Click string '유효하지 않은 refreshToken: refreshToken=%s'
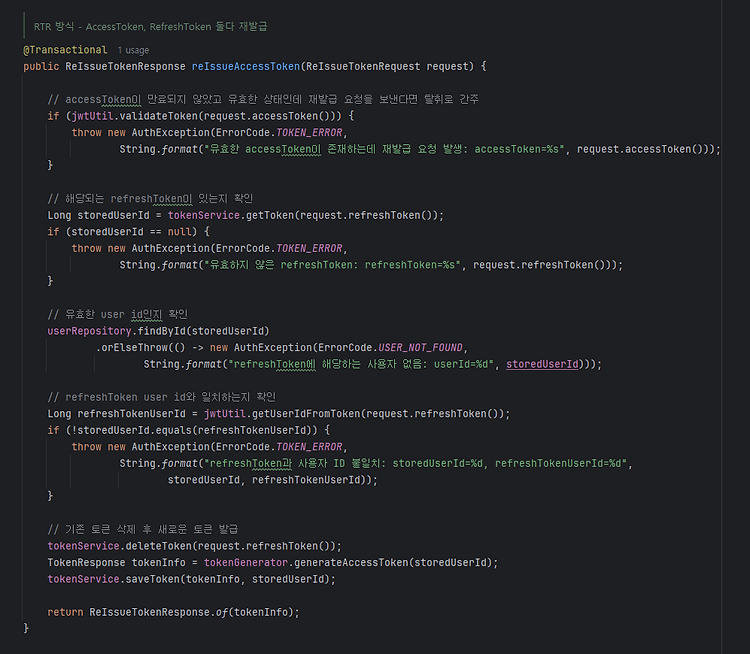 332,265
